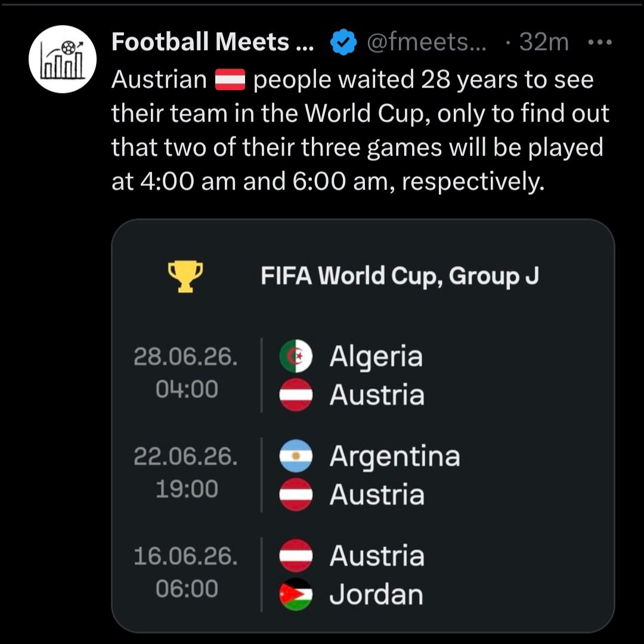This screenshot has height=644, width=644.
Task: Click Austria flag in the Jordan match
Action: coord(296,556)
